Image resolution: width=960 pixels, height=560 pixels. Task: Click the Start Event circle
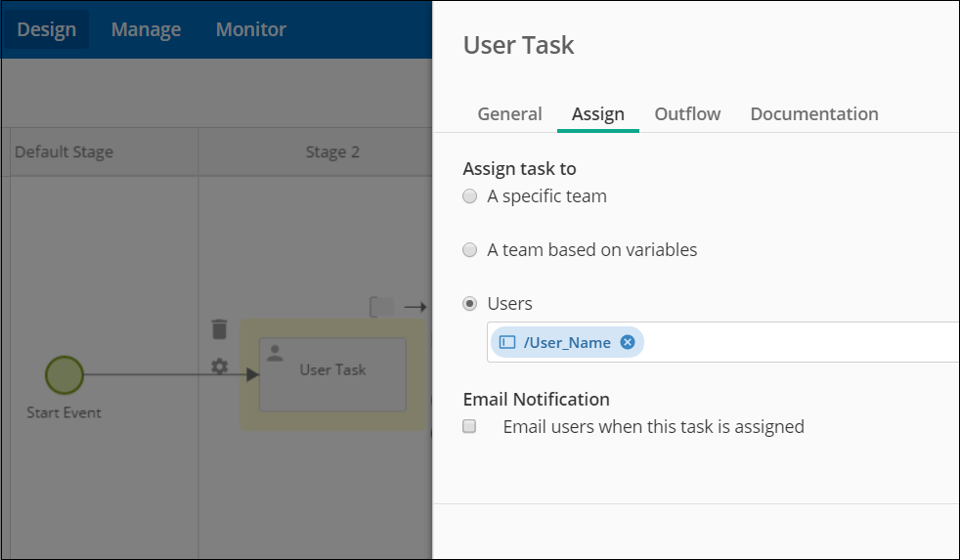(65, 374)
